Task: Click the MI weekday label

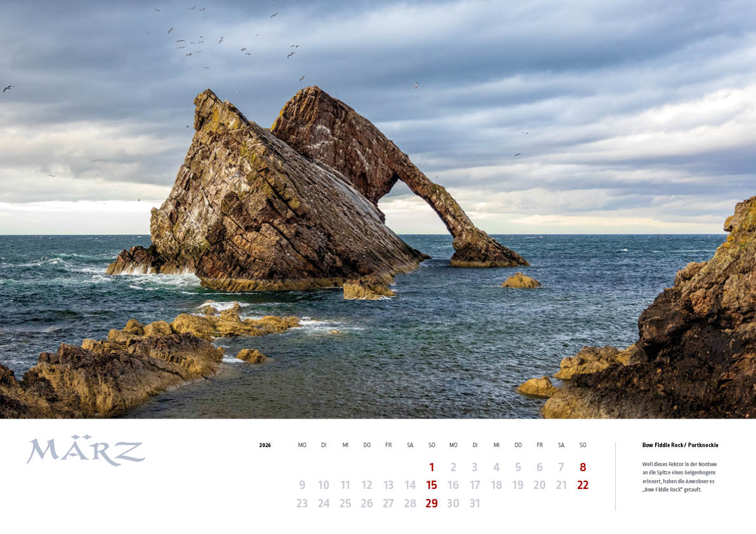Action: click(x=345, y=445)
